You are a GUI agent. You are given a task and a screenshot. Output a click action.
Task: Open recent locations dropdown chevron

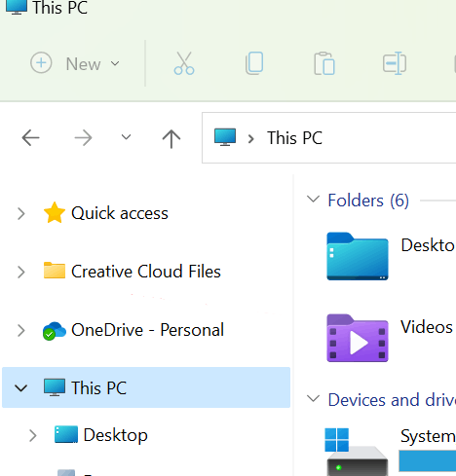[x=126, y=137]
